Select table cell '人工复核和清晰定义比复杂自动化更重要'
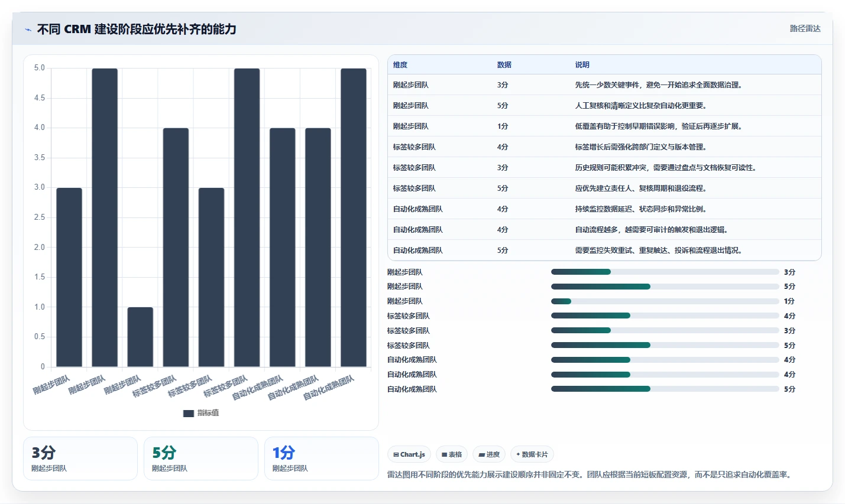This screenshot has height=504, width=845. 640,106
